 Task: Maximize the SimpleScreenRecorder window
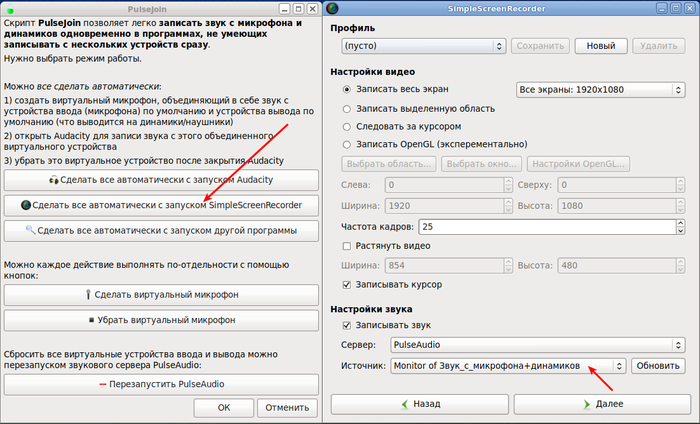point(676,8)
